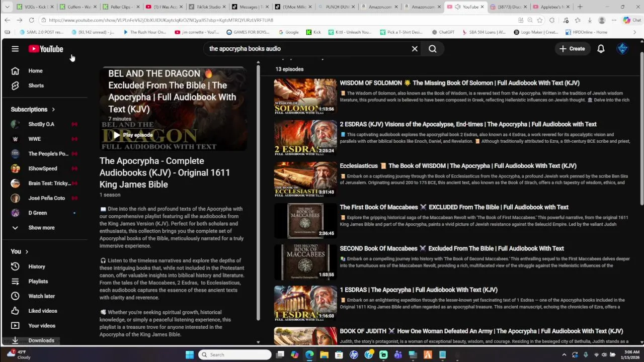The height and width of the screenshot is (362, 644).
Task: Open First Book of Maccabees thumbnail
Action: (x=305, y=221)
